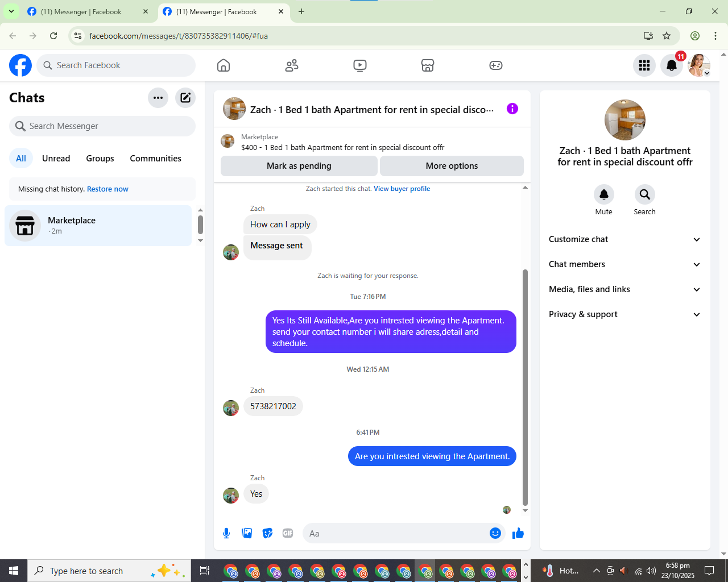Open the Gaming controller icon
The image size is (728, 582).
coord(496,65)
